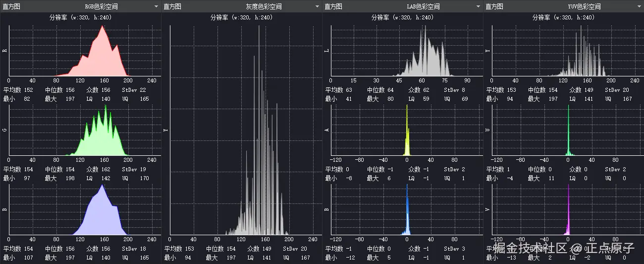Click the 直方图 label in the LAB panel header
The height and width of the screenshot is (264, 644).
(x=333, y=6)
